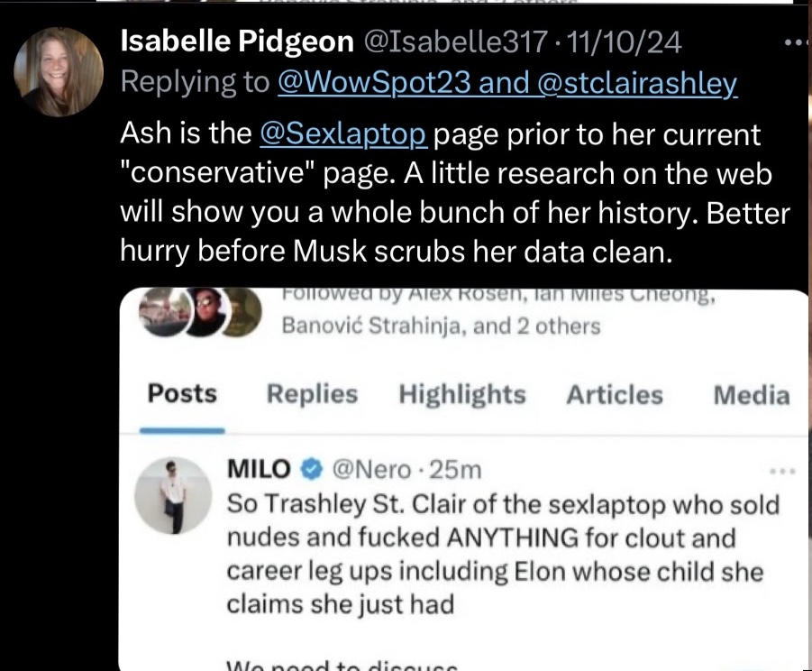Open MILO's profile avatar

click(173, 495)
